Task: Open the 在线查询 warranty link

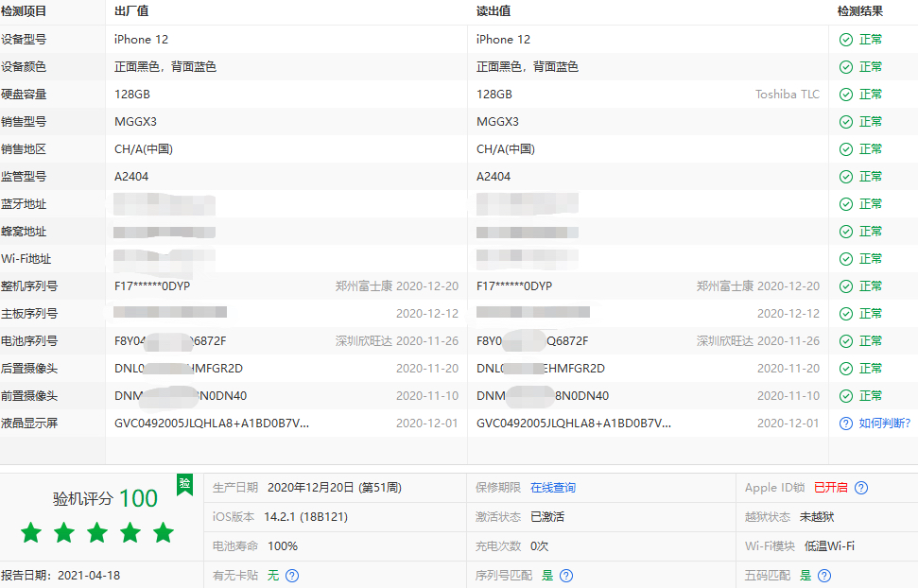Action: pos(553,488)
